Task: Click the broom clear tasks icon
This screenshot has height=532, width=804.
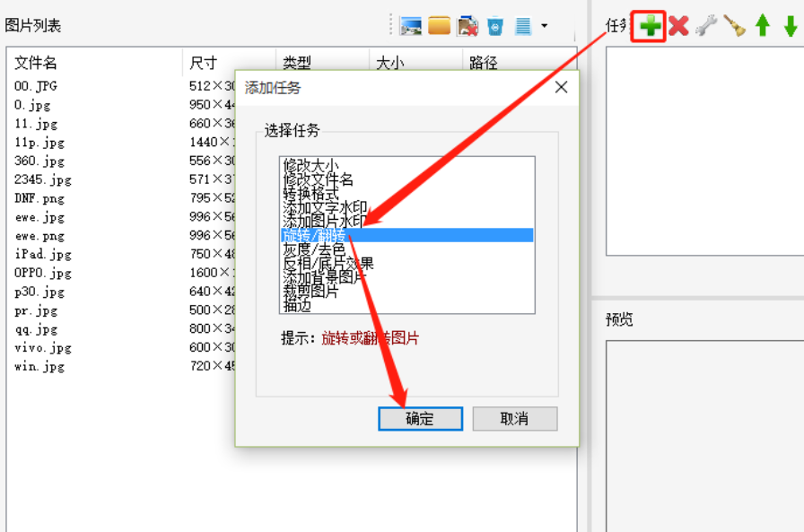Action: [x=734, y=26]
